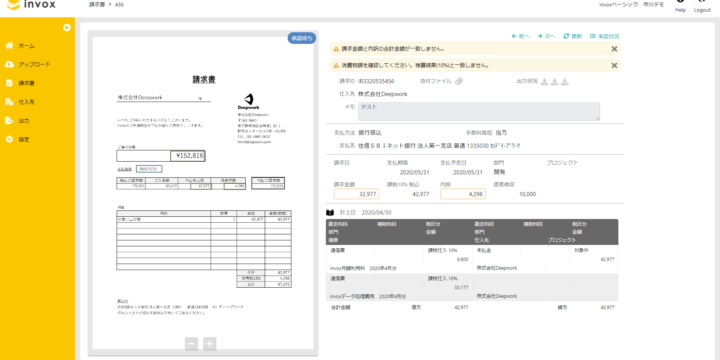This screenshot has width=720, height=360.
Task: Click the 内税 field showing 4,298
Action: [463, 194]
